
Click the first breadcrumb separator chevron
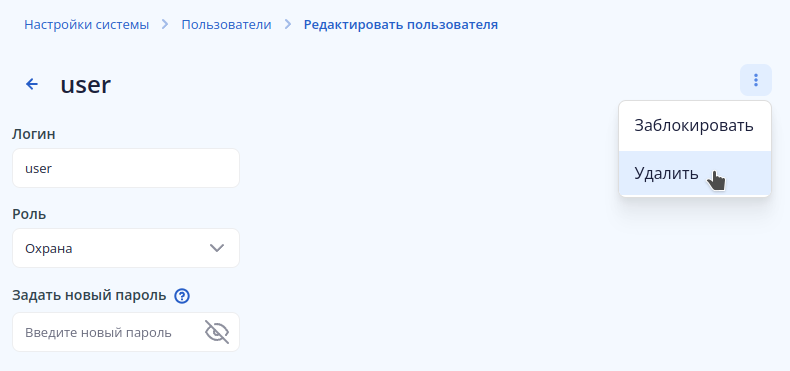(165, 24)
